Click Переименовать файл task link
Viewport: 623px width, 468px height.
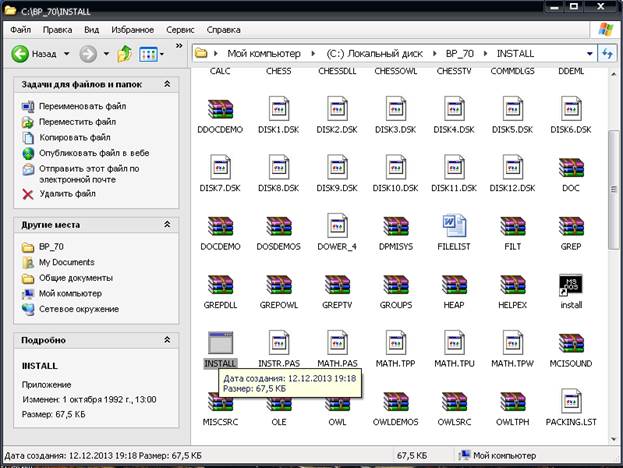tap(82, 106)
